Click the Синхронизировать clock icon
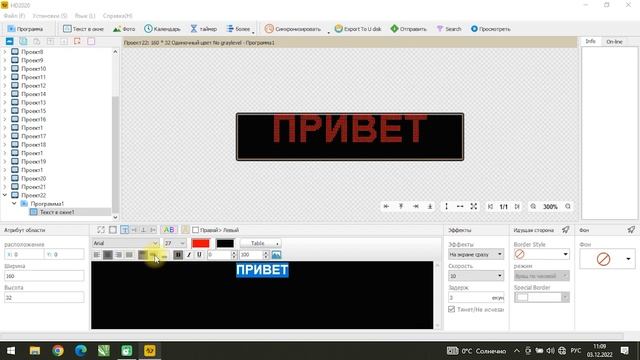 point(269,29)
